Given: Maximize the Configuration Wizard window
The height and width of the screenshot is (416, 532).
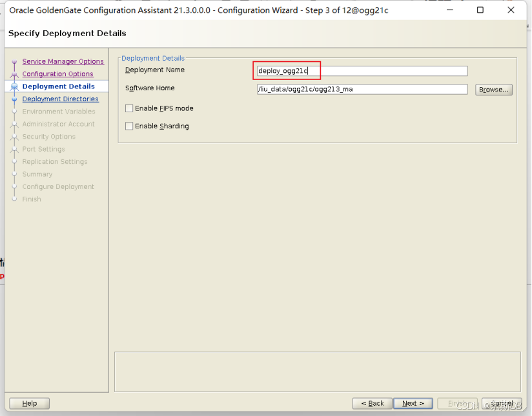Looking at the screenshot, I should click(480, 10).
